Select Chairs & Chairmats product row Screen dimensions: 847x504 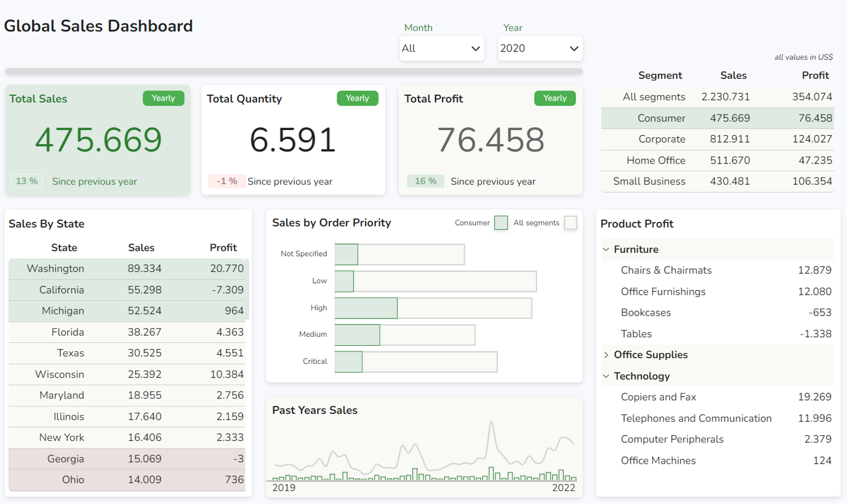pos(718,271)
